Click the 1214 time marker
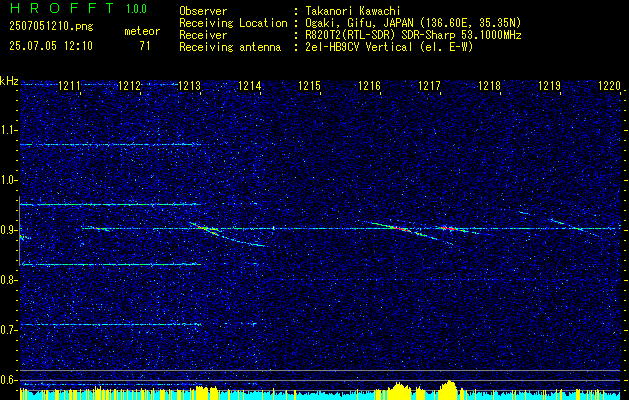Screen dimensions: 629x400 [x=250, y=85]
